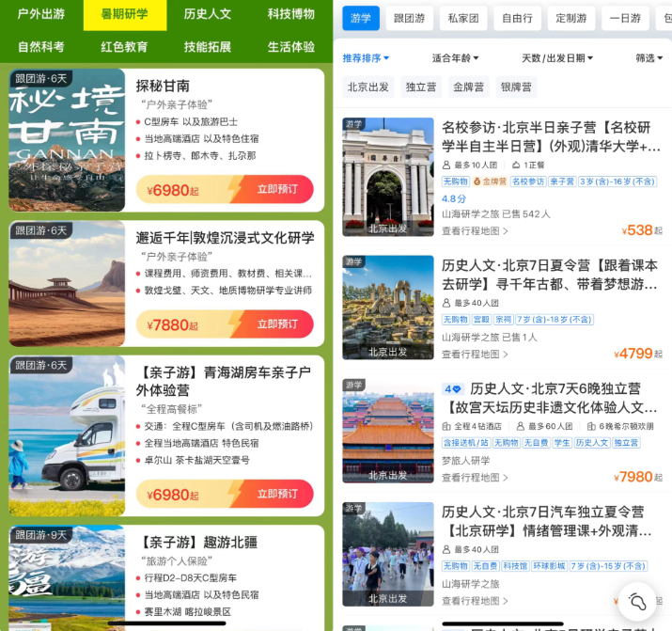Switch to the 历史人文 category tab
Screen dimensions: 672x631
click(x=208, y=14)
